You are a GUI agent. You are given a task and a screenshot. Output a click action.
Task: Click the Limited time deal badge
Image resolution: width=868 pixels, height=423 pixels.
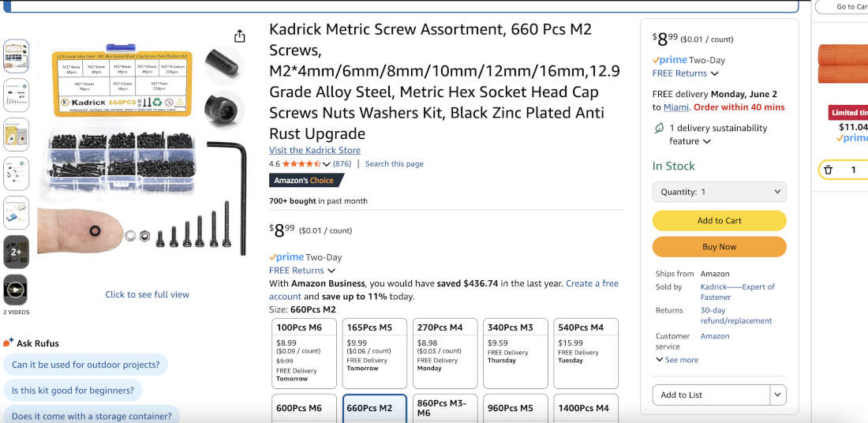click(x=848, y=112)
